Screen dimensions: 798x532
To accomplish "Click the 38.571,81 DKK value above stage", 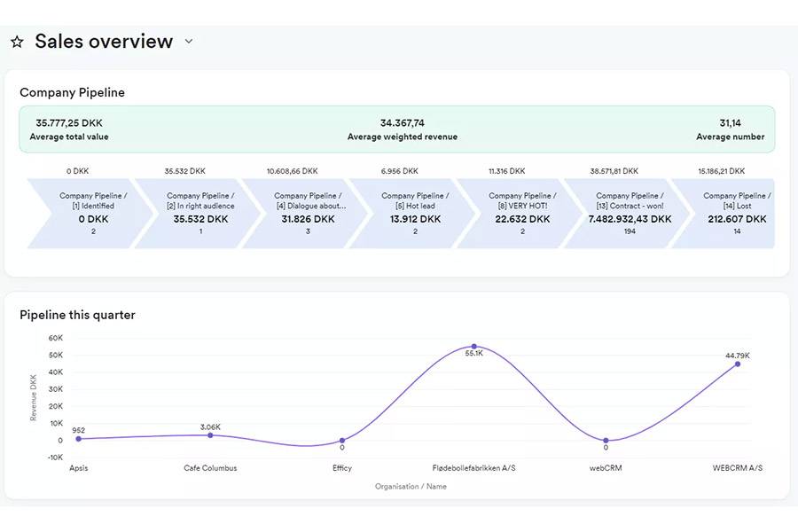I will (x=614, y=171).
